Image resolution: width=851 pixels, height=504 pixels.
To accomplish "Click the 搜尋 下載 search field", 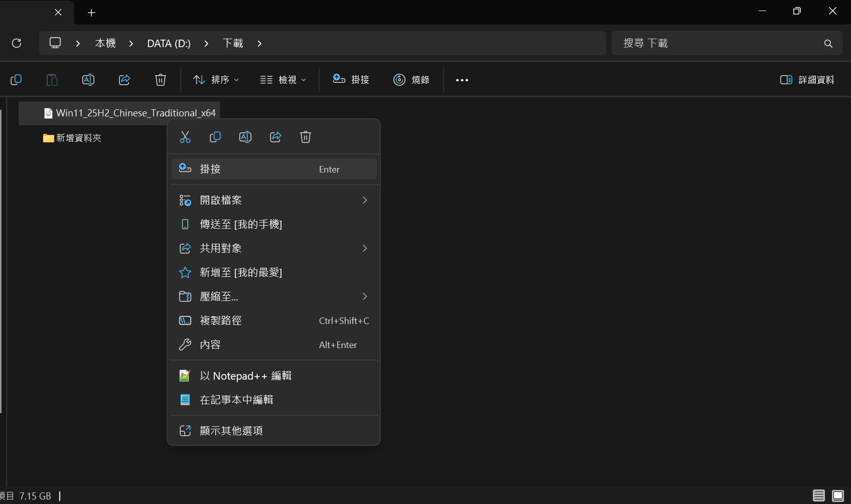I will point(718,44).
